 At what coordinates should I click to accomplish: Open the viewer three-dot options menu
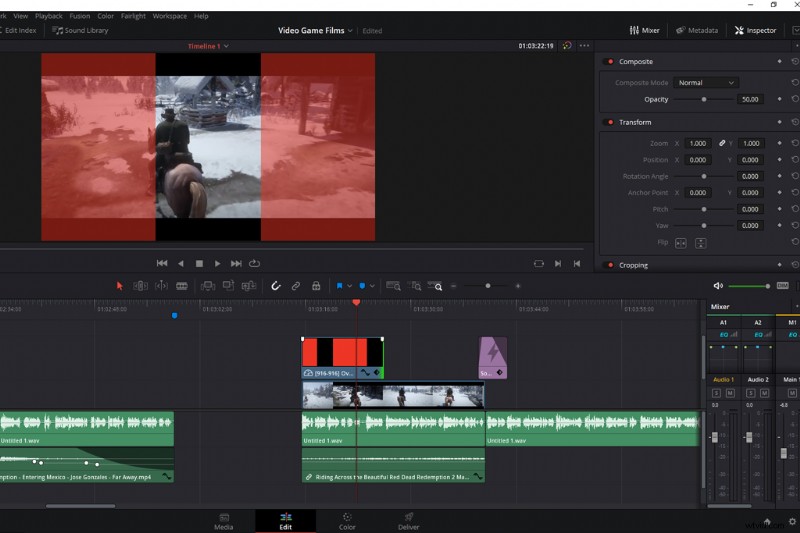[584, 45]
